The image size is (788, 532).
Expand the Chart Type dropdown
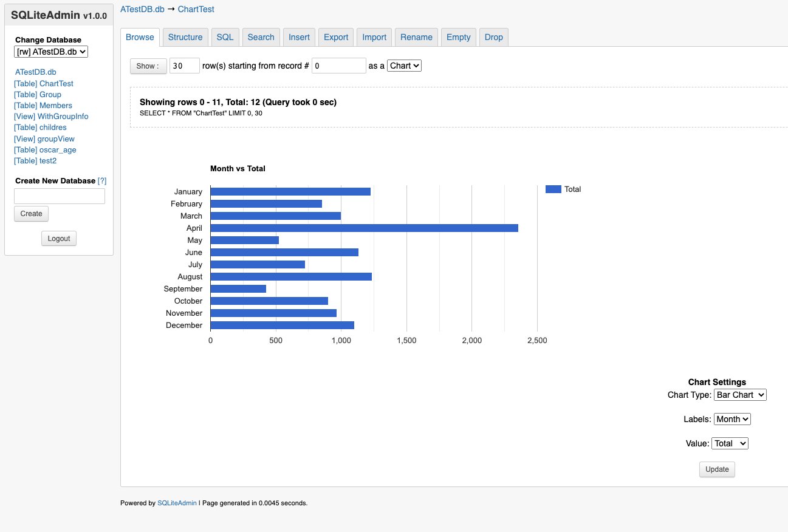coord(739,395)
